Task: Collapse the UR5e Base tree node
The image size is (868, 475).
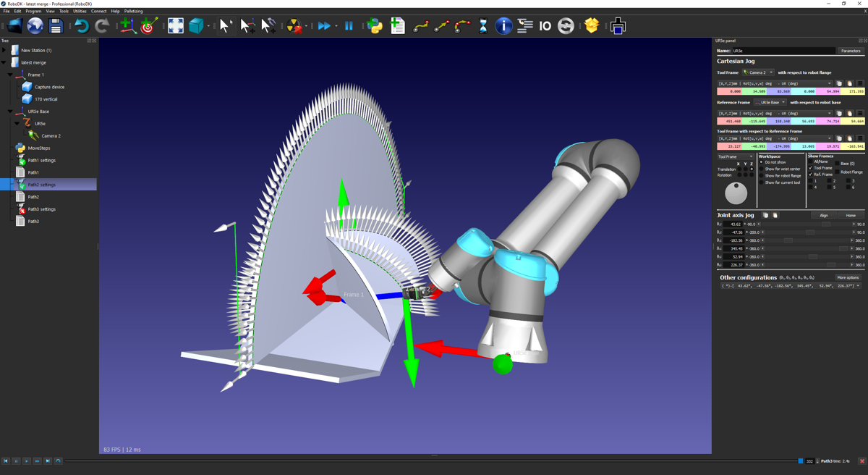Action: point(10,112)
